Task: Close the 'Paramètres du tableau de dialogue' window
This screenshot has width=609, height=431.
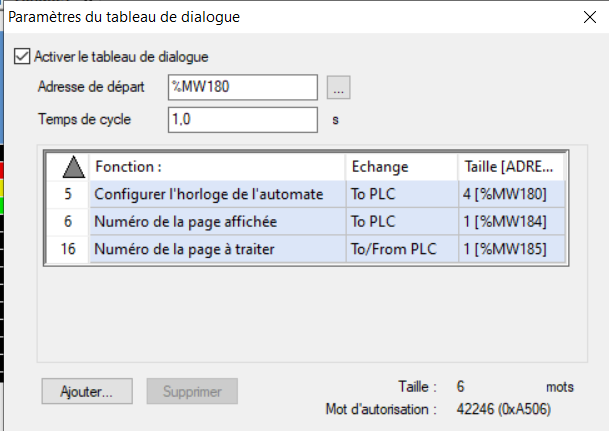Action: (x=585, y=16)
